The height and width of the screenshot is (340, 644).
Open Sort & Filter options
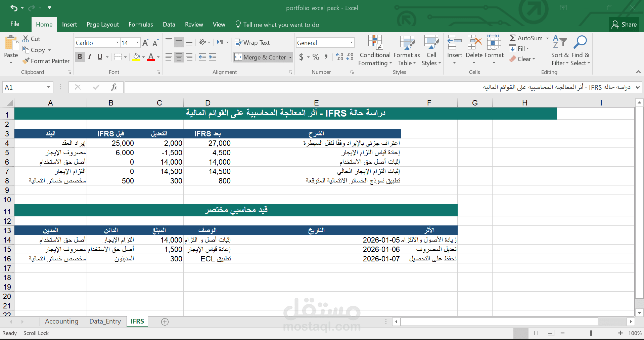560,51
